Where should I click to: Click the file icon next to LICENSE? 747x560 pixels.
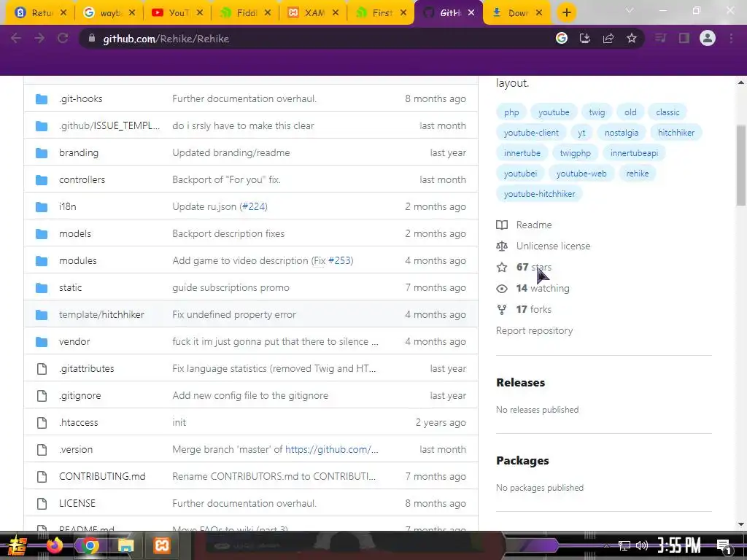click(42, 503)
